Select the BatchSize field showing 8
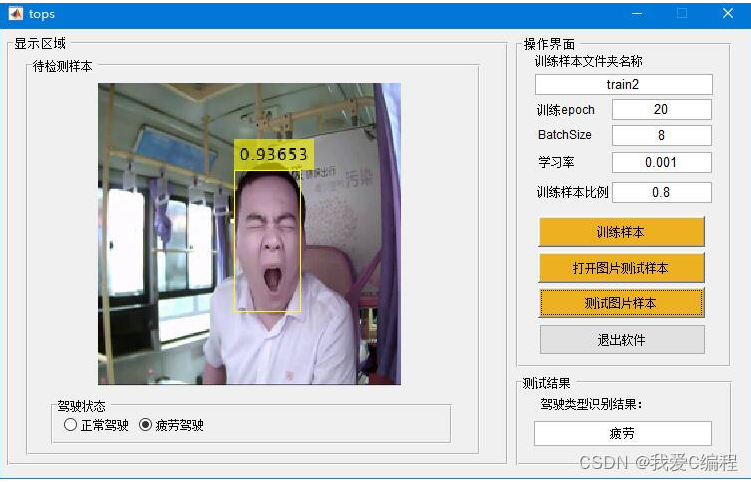 tap(661, 135)
